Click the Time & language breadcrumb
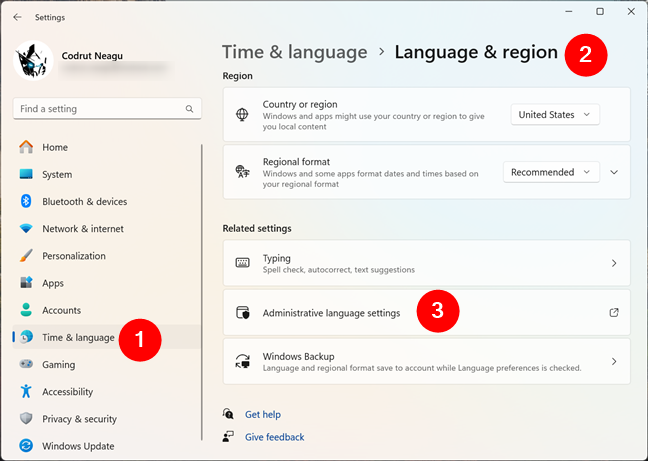Screen dimensions: 648x461 click(x=295, y=52)
